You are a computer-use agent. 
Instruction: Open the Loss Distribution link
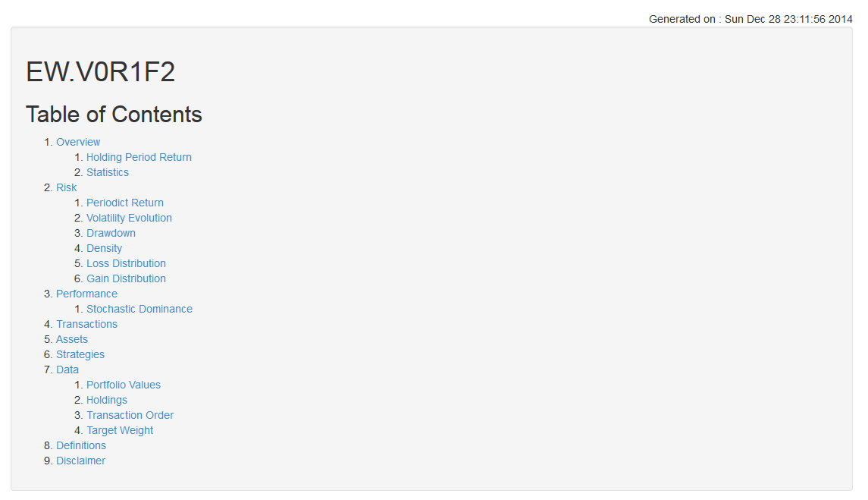tap(126, 263)
